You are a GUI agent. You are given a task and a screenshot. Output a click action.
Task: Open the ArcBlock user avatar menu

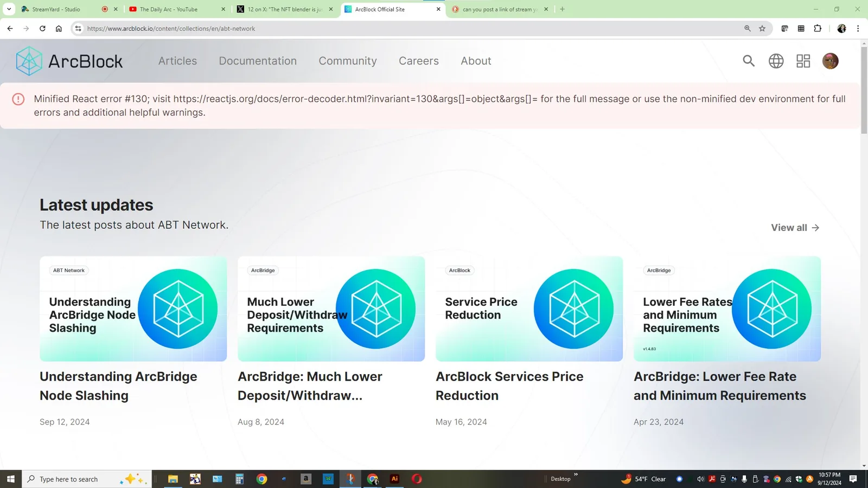[831, 61]
